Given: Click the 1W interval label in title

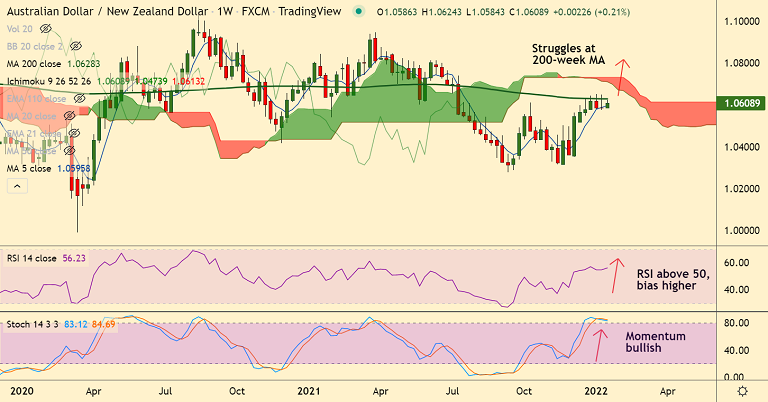Looking at the screenshot, I should (x=225, y=11).
